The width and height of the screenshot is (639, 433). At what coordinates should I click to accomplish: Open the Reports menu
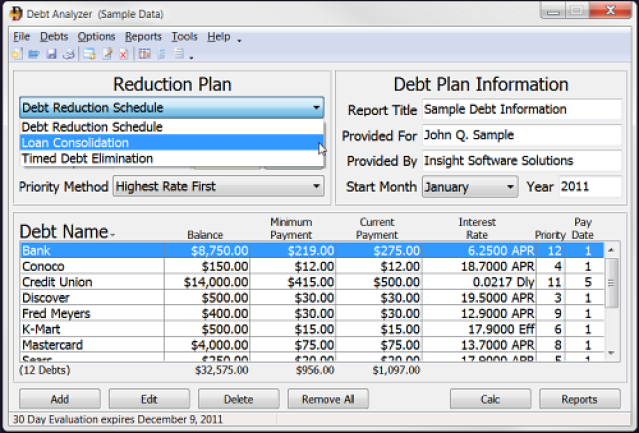(143, 37)
